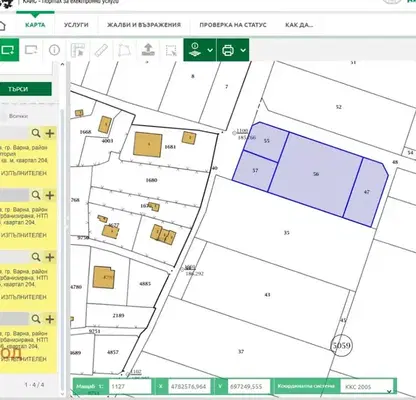Use the clear selection tool

click(171, 50)
